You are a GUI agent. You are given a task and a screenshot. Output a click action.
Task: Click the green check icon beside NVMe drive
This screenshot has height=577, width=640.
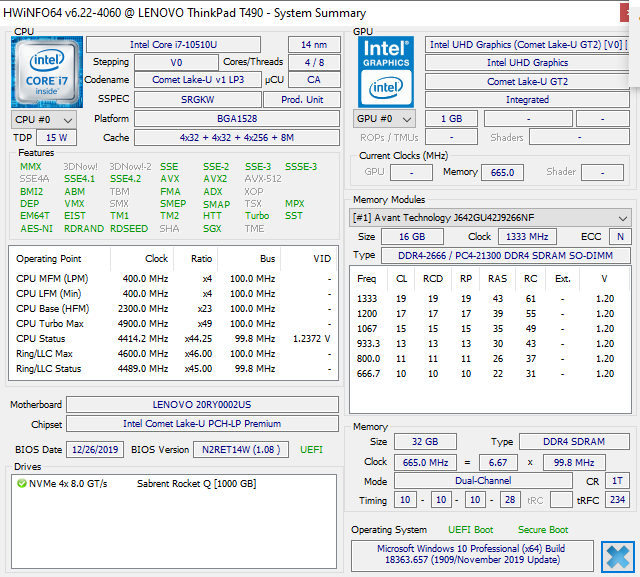[22, 484]
